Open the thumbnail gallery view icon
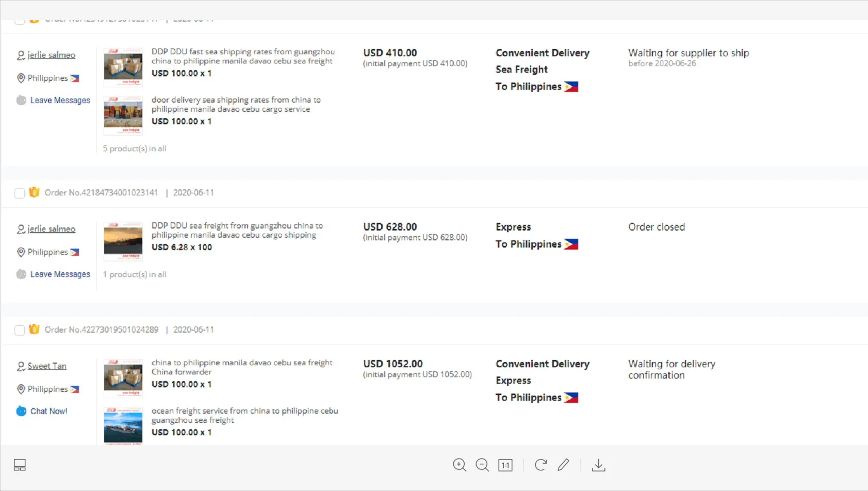The height and width of the screenshot is (491, 868). (20, 465)
